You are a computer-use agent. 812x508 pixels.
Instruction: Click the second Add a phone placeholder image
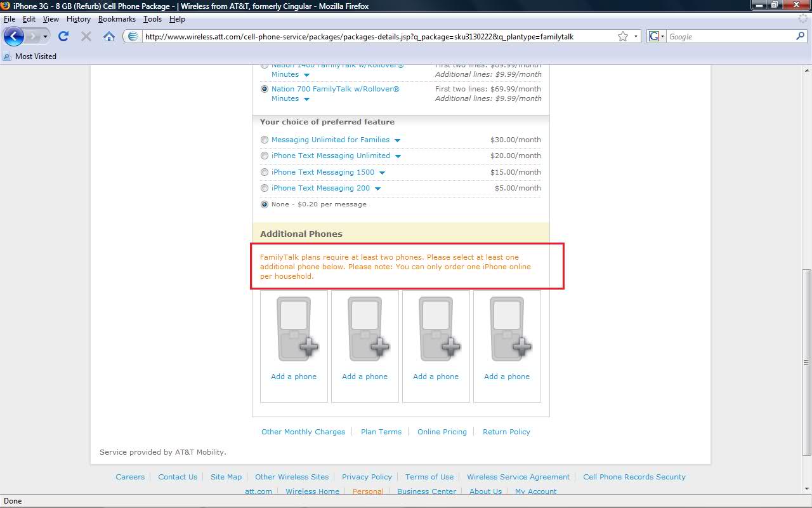tap(368, 328)
